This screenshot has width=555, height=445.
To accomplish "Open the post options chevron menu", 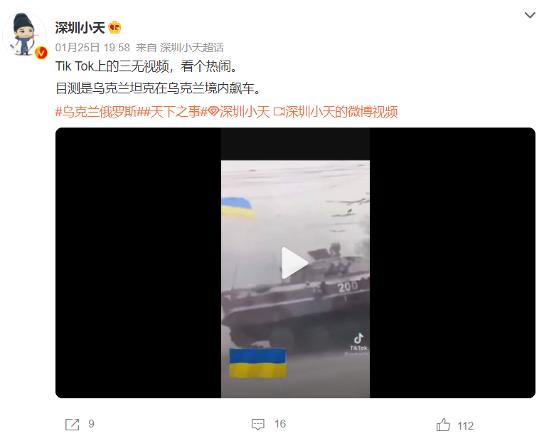I will pyautogui.click(x=530, y=15).
